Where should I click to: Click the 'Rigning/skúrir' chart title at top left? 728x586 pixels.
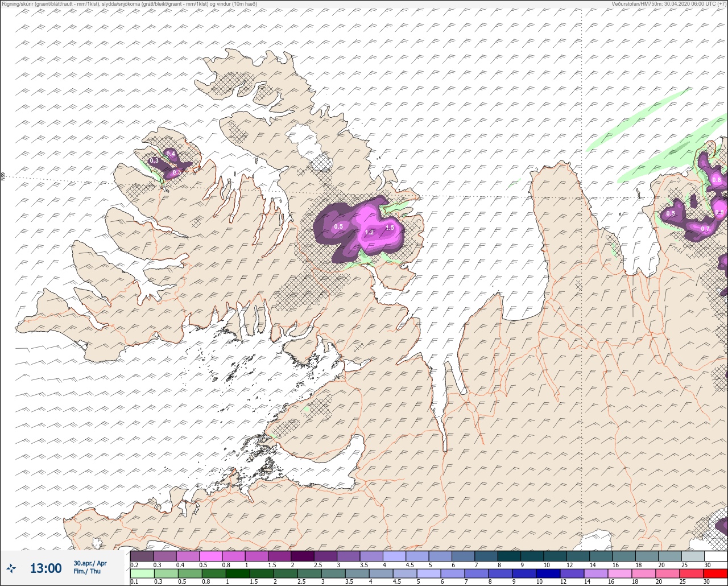tap(17, 4)
